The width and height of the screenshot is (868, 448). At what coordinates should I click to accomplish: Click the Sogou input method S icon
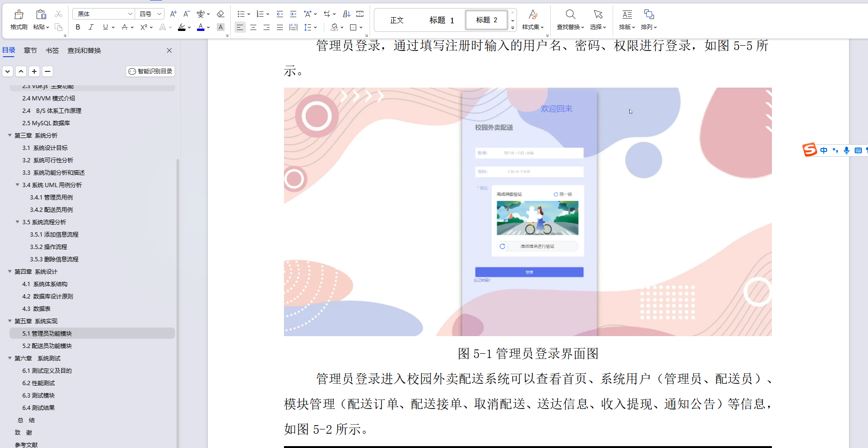click(x=809, y=150)
